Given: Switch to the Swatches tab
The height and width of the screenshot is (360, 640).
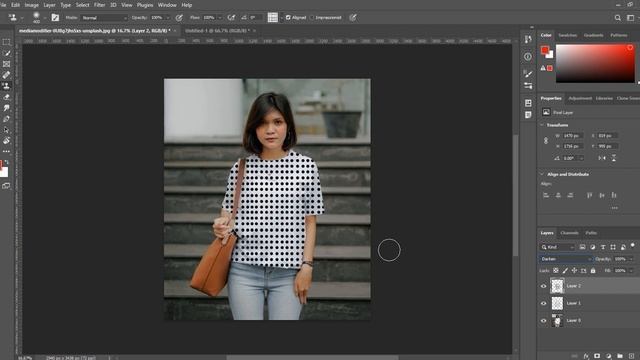Looking at the screenshot, I should point(568,36).
